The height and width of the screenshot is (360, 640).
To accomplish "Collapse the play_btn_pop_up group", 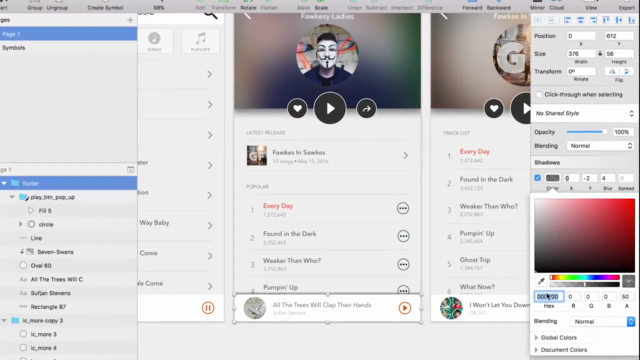I will click(x=12, y=197).
